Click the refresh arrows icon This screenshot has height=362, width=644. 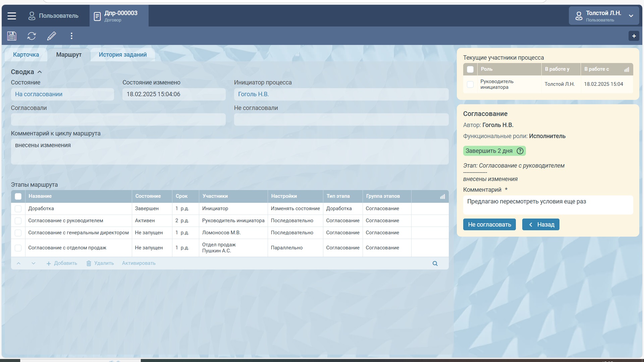pos(32,36)
